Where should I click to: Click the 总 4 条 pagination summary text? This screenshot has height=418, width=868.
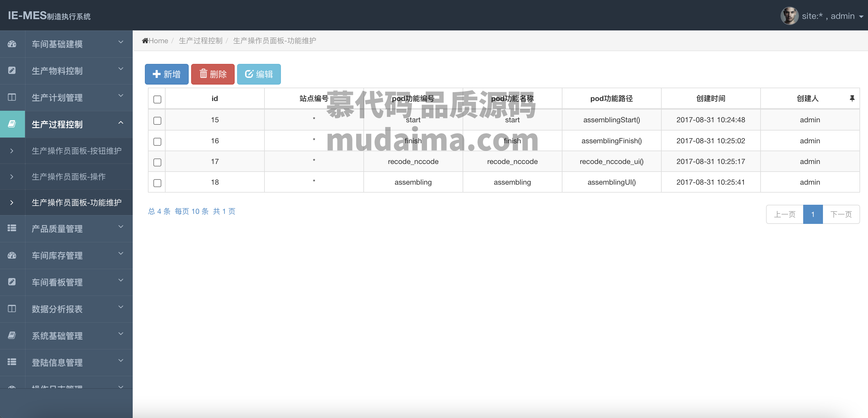[x=159, y=211]
